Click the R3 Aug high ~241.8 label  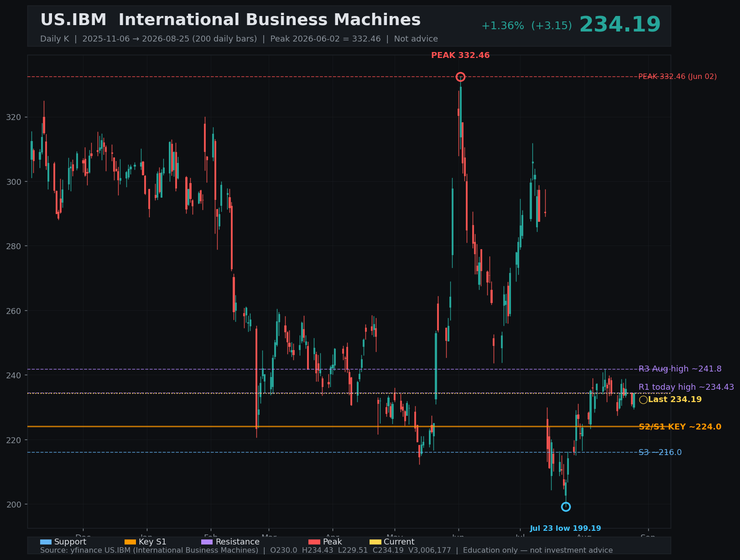click(x=680, y=369)
